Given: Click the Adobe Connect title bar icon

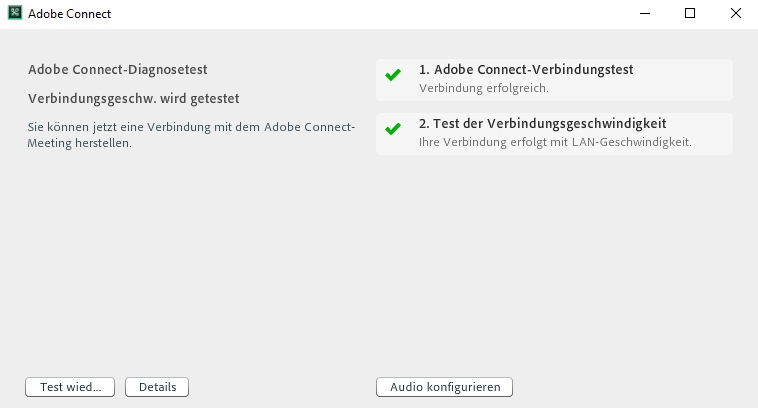Looking at the screenshot, I should click(x=15, y=14).
